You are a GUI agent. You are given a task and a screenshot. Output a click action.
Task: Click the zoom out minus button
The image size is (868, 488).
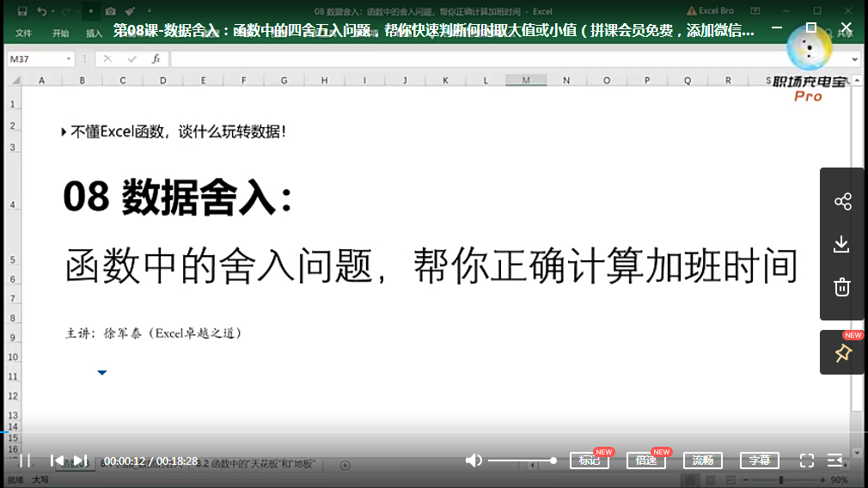[746, 479]
